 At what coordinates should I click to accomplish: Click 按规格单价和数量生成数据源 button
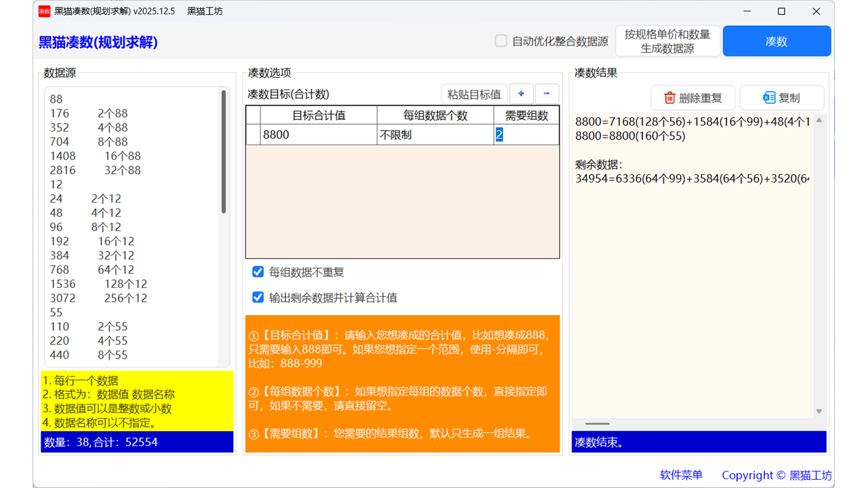point(667,41)
